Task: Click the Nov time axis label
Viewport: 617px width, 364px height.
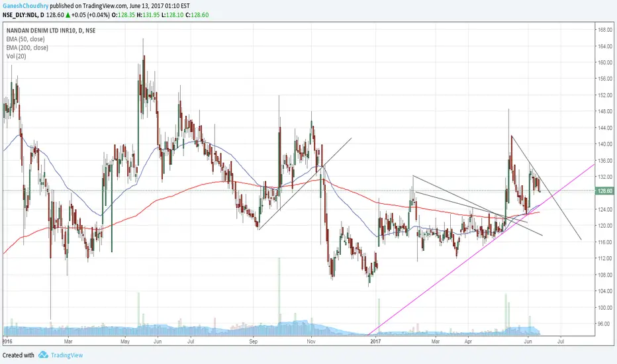Action: pyautogui.click(x=311, y=341)
